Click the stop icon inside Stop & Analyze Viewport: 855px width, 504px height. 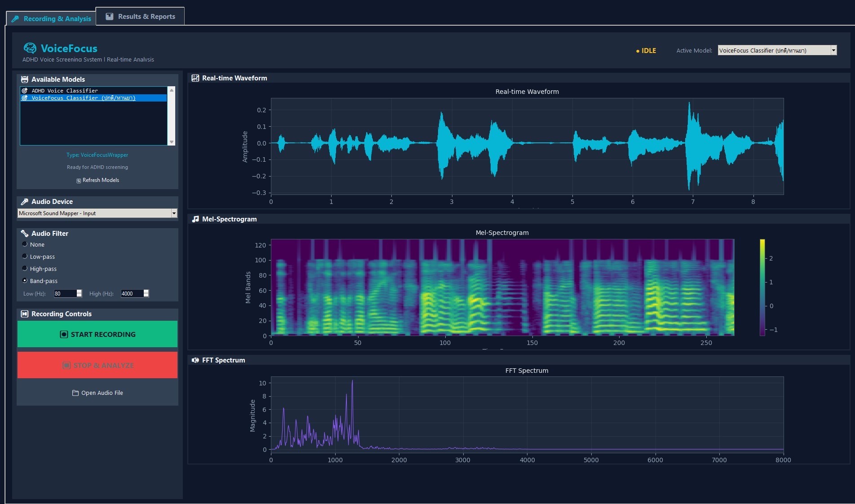66,365
